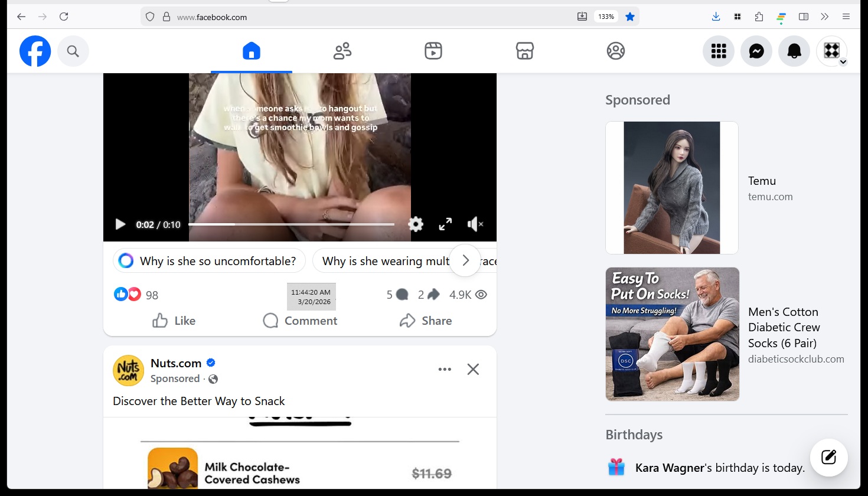The width and height of the screenshot is (868, 496).
Task: Show more suggested questions with arrow
Action: [465, 260]
